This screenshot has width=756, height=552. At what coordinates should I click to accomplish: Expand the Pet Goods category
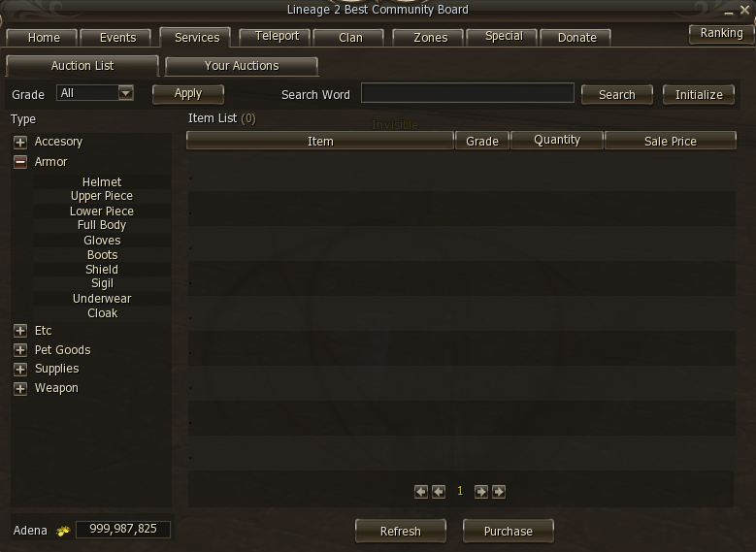20,349
